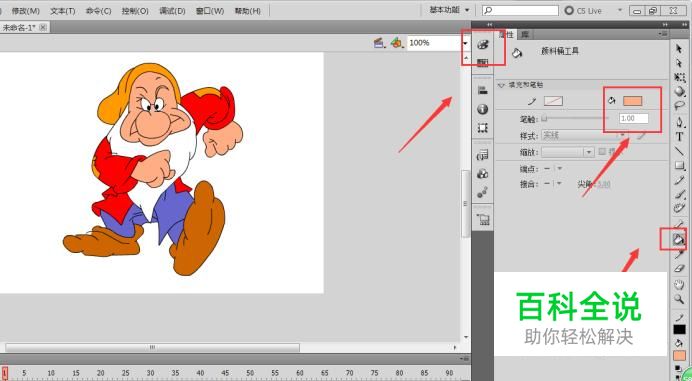Open the 调试(D) menu
Image resolution: width=692 pixels, height=381 pixels.
tap(172, 11)
